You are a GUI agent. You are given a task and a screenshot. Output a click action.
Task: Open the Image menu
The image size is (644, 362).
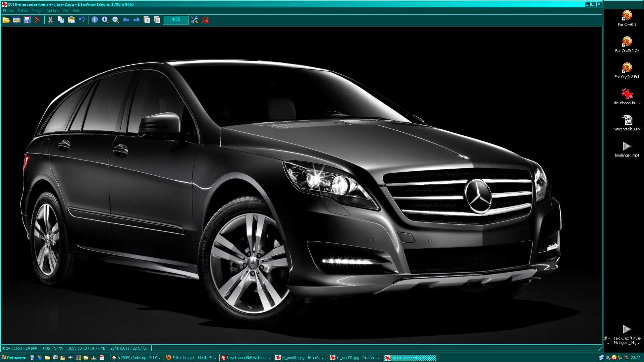point(37,11)
